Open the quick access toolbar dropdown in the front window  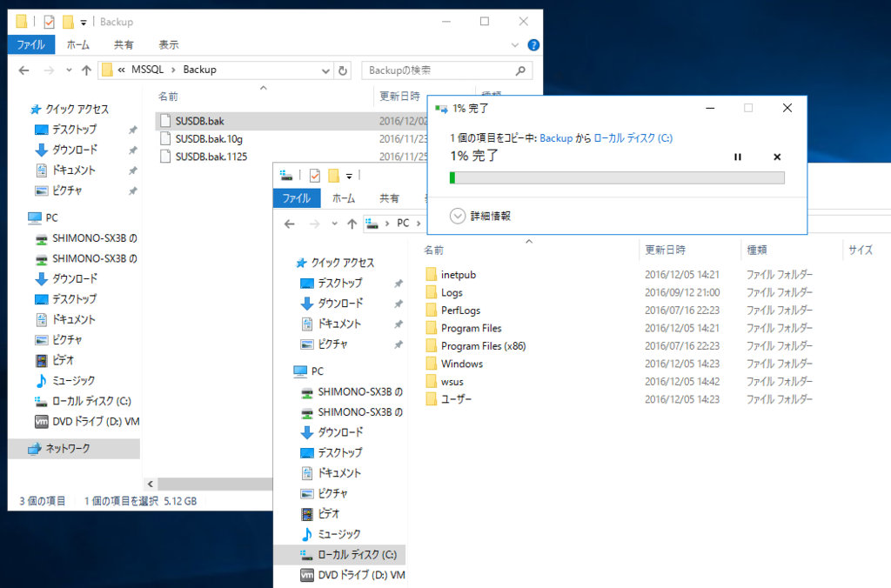[x=349, y=177]
